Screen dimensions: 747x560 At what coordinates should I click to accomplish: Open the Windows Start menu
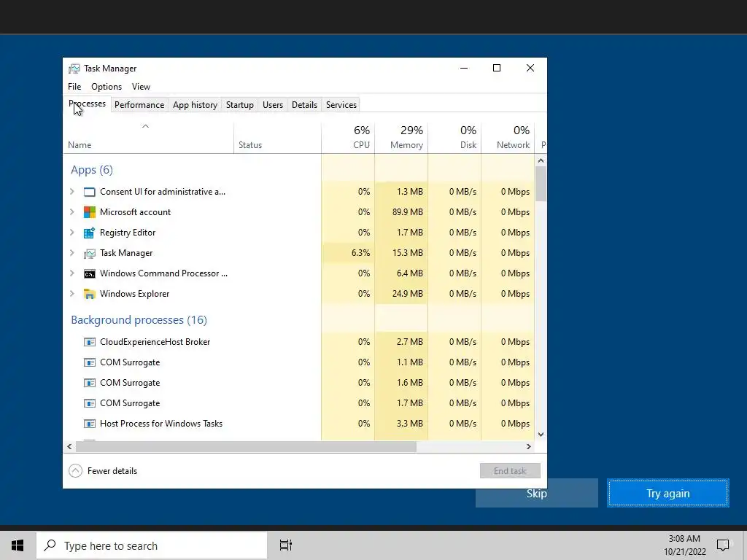click(x=18, y=545)
